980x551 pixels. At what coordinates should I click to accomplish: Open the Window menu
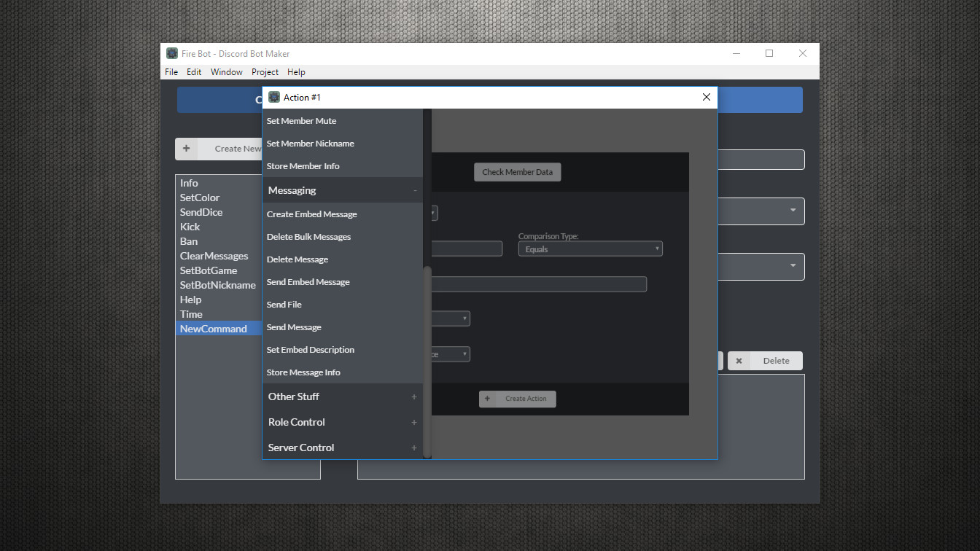[227, 72]
